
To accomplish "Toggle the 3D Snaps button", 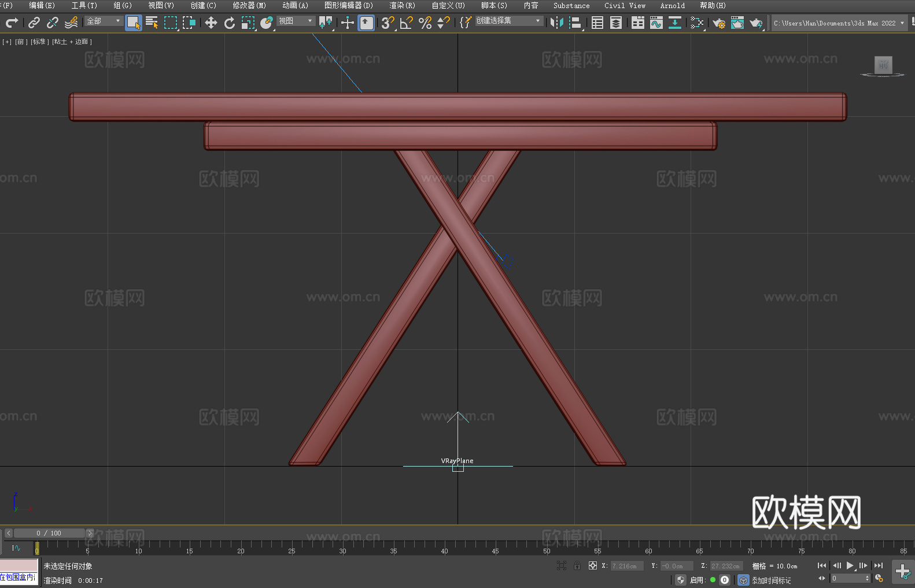I will [x=388, y=23].
